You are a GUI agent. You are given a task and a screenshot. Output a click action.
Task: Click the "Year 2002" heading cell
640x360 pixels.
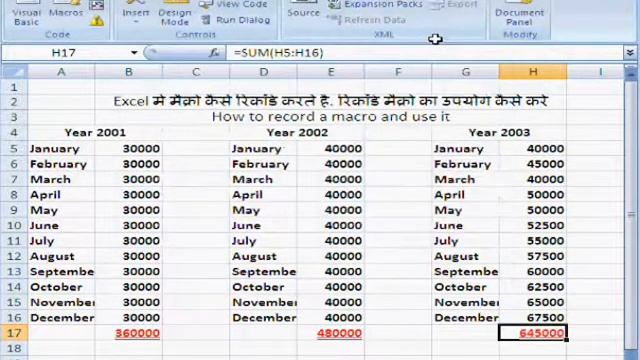[x=297, y=133]
